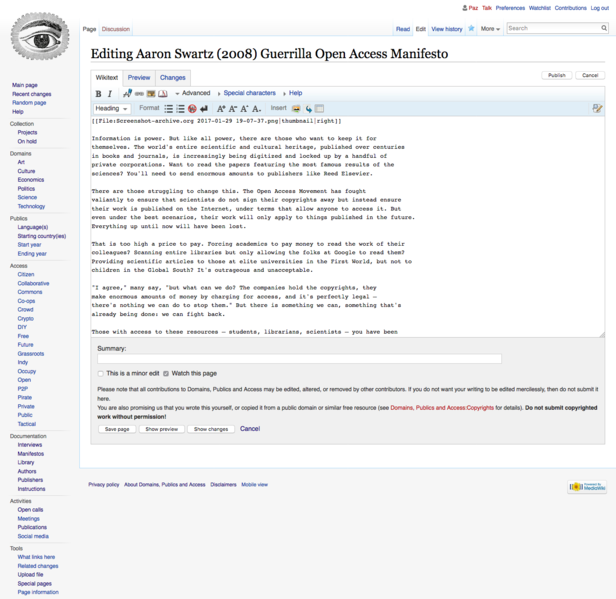Switch to the Changes tab
This screenshot has height=599, width=616.
[x=172, y=78]
